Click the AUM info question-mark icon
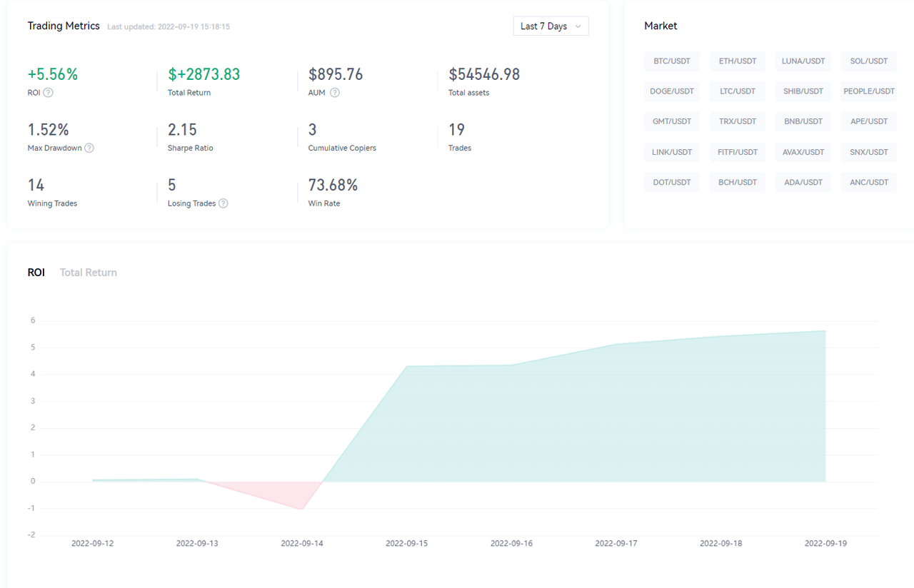914x588 pixels. pyautogui.click(x=335, y=93)
